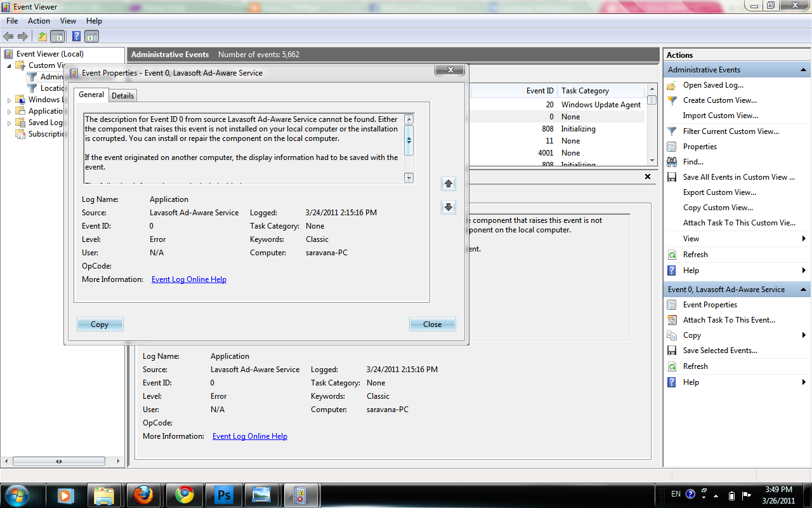The height and width of the screenshot is (508, 812).
Task: Open the Action menu
Action: tap(39, 21)
